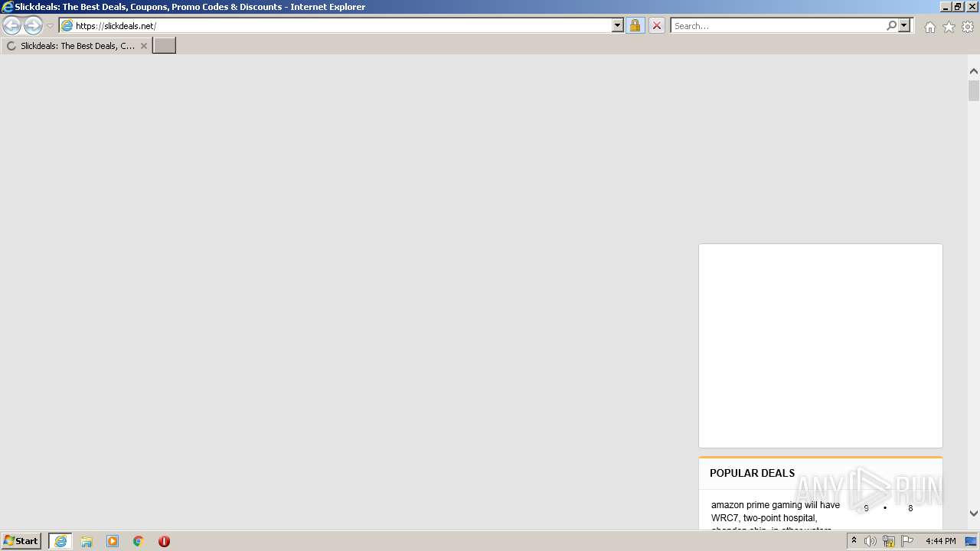Image resolution: width=980 pixels, height=551 pixels.
Task: Open the recent pages dropdown arrow
Action: (50, 26)
